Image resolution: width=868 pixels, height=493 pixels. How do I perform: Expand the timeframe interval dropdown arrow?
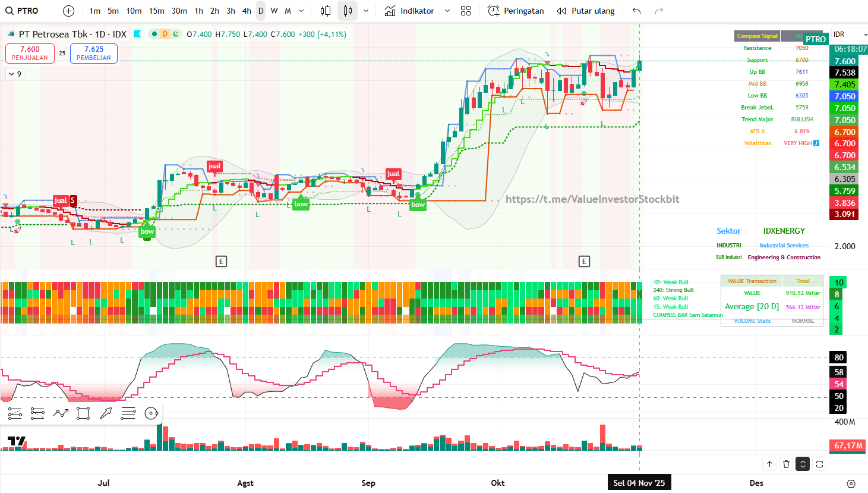pos(301,11)
